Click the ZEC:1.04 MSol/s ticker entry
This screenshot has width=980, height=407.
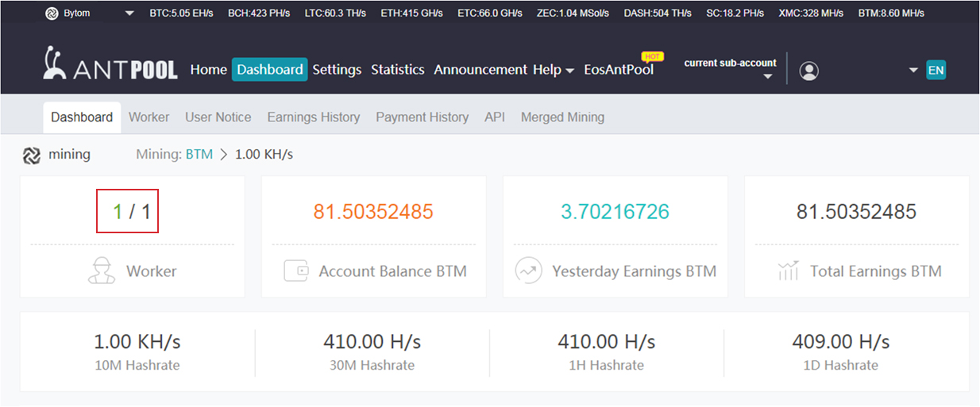(x=573, y=13)
